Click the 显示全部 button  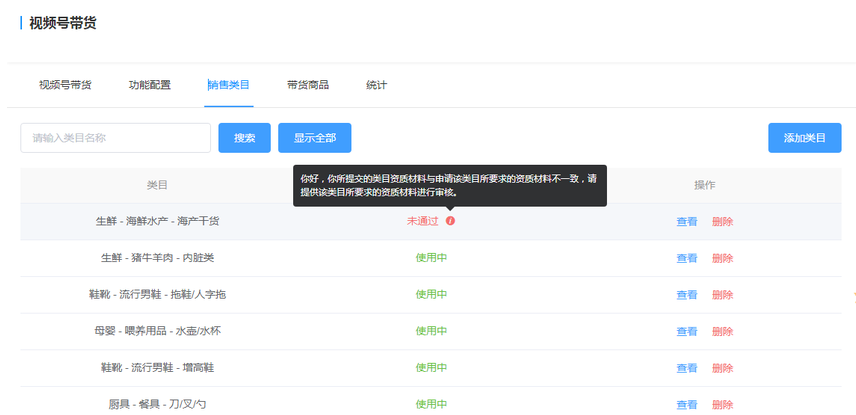click(314, 138)
